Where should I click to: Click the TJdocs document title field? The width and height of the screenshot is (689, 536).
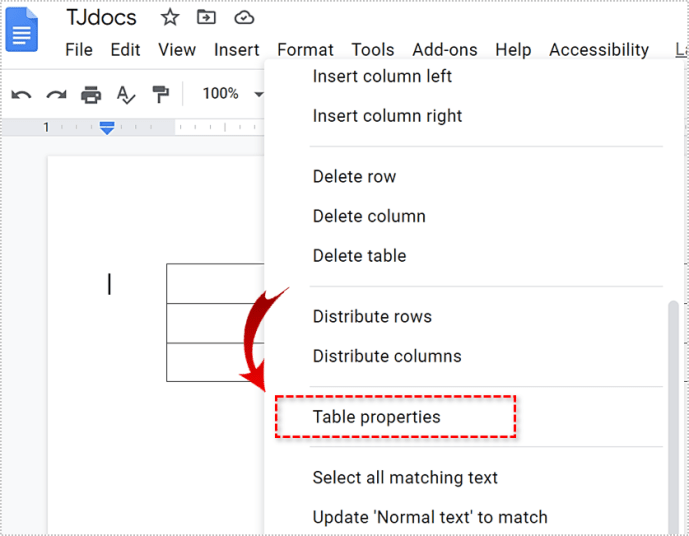pos(102,18)
